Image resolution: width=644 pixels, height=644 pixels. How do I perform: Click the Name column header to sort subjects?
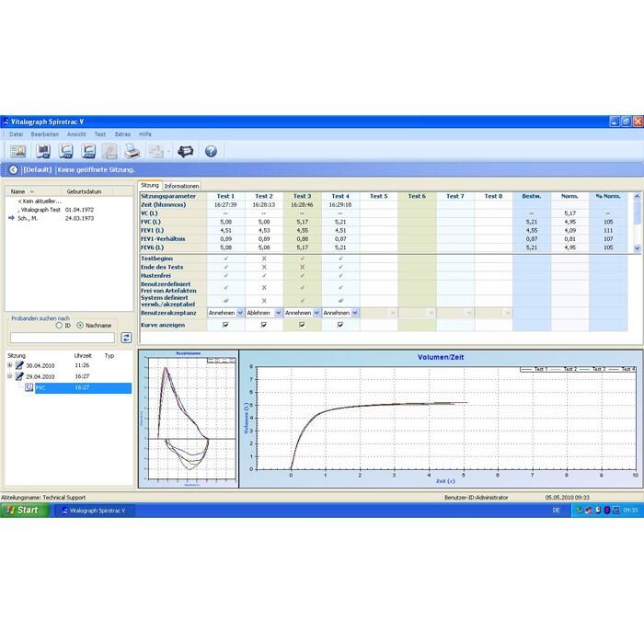point(35,191)
